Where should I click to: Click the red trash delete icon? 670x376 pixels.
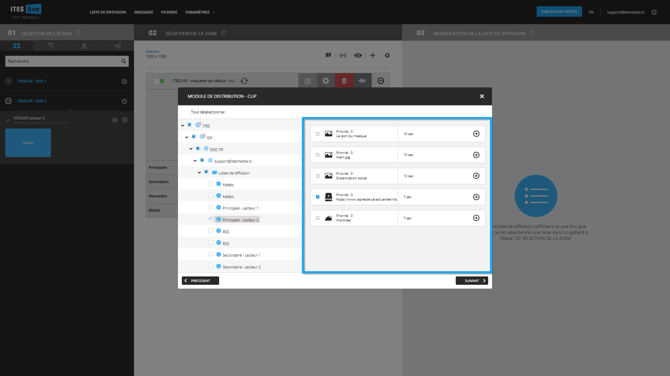coord(344,81)
